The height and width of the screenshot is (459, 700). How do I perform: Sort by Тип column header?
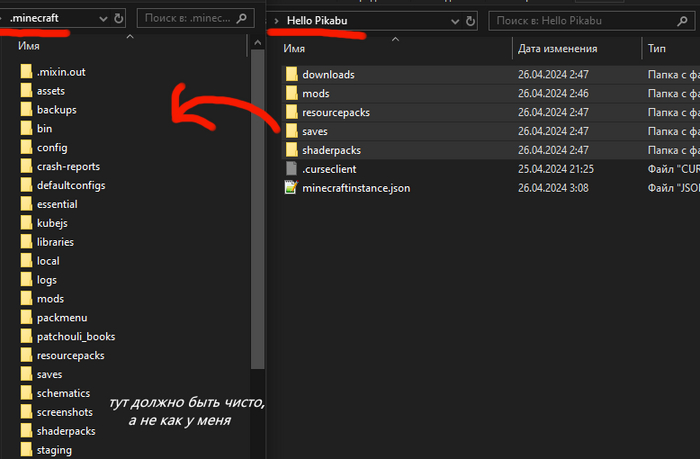[657, 49]
